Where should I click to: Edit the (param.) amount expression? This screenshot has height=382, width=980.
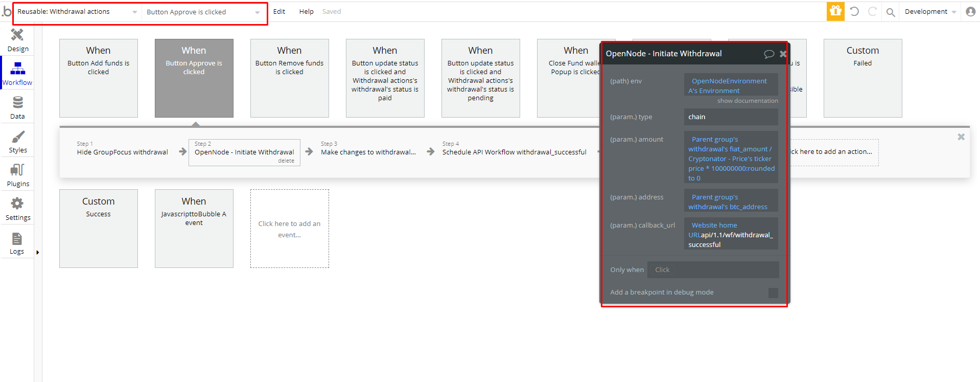pyautogui.click(x=731, y=158)
